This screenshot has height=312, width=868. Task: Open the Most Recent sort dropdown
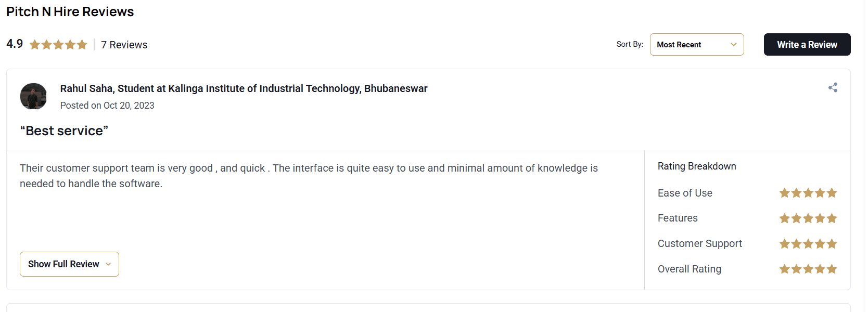(x=696, y=45)
